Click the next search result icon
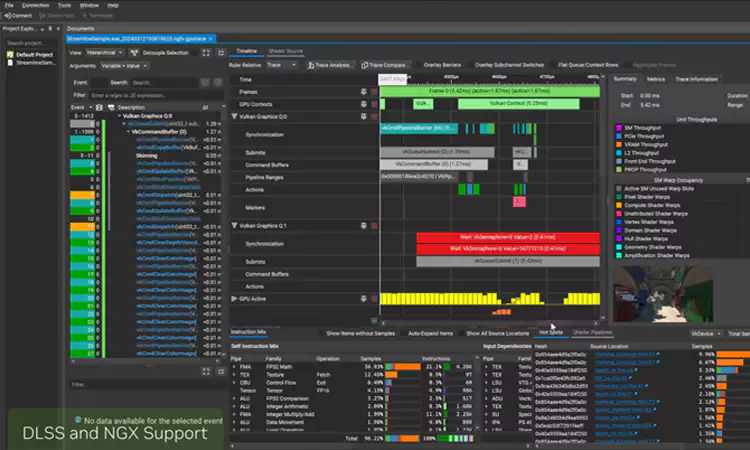 (x=218, y=83)
